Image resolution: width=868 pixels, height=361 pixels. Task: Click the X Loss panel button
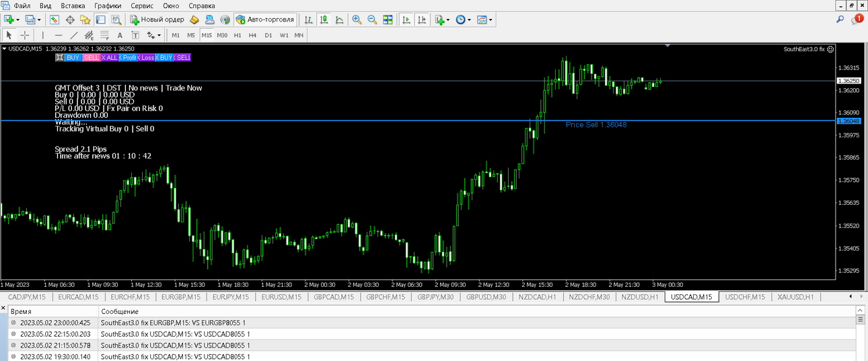pyautogui.click(x=145, y=58)
